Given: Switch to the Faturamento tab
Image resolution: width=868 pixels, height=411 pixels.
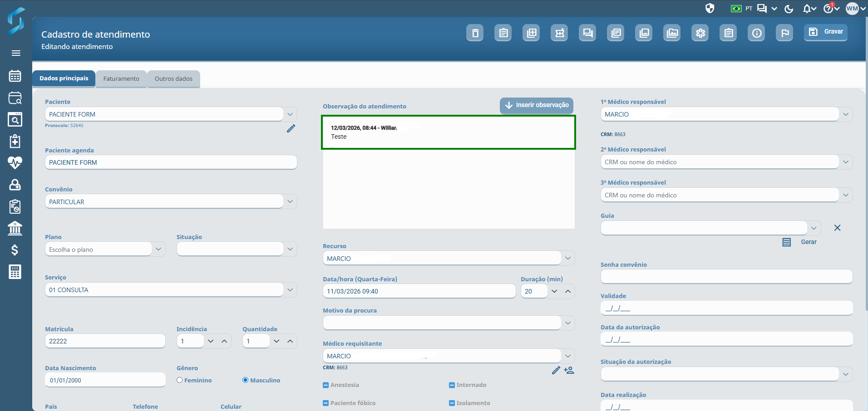Looking at the screenshot, I should [121, 79].
